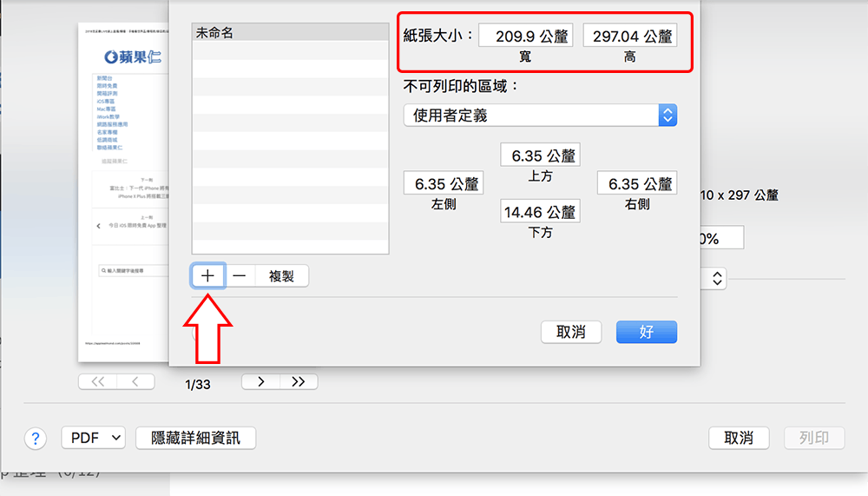The width and height of the screenshot is (868, 496).
Task: Click the 列印 print button
Action: (x=814, y=438)
